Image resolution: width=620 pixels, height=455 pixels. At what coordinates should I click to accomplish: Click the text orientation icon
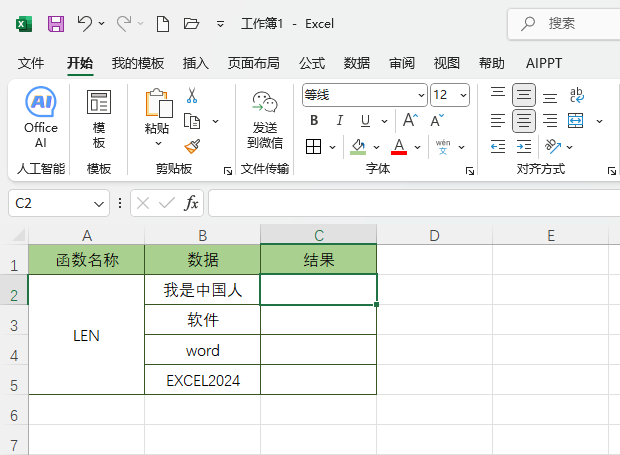pos(553,147)
